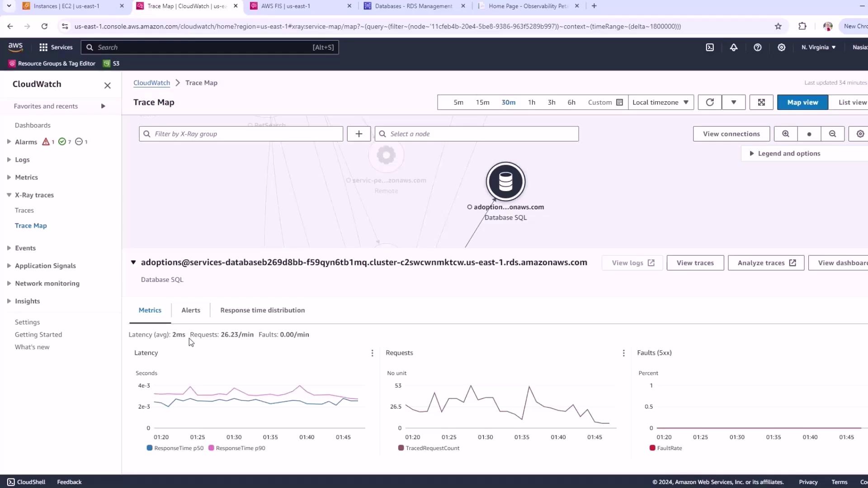Open CloudShell icon in AWS header
The image size is (868, 488).
(710, 47)
